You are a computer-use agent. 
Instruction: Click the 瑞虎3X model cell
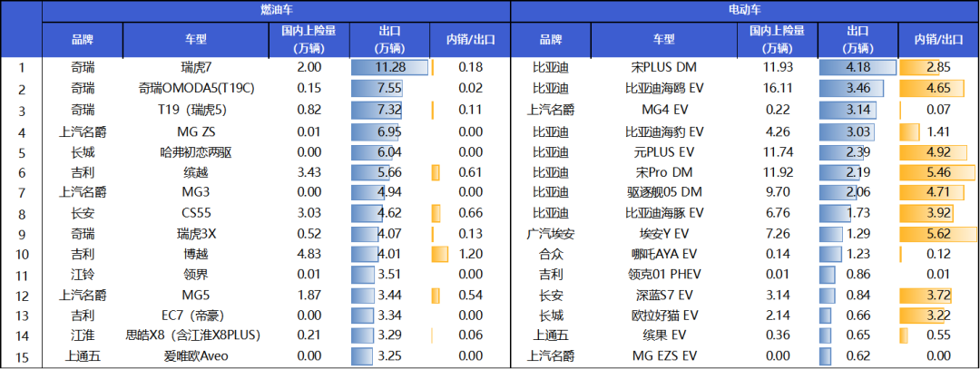196,234
